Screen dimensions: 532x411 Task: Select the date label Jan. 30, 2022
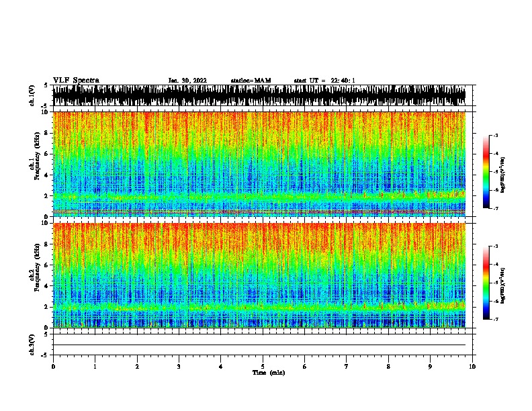click(187, 81)
